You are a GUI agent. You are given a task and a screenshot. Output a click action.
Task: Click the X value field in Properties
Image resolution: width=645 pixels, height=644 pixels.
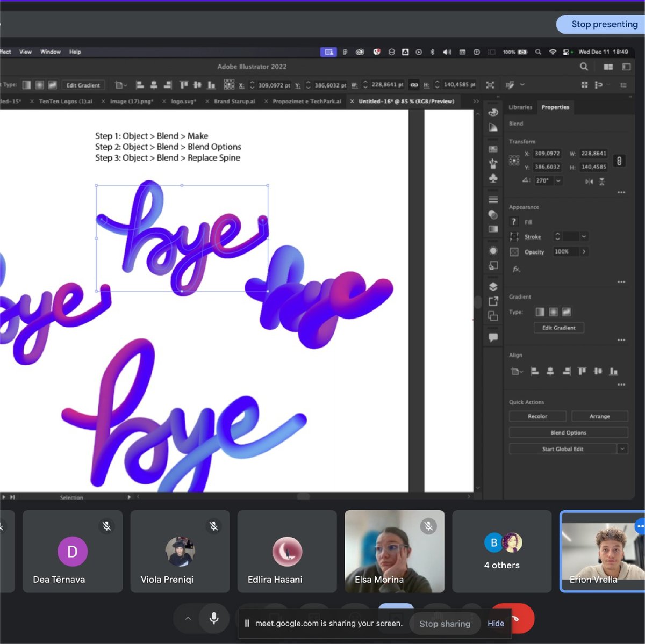coord(547,154)
